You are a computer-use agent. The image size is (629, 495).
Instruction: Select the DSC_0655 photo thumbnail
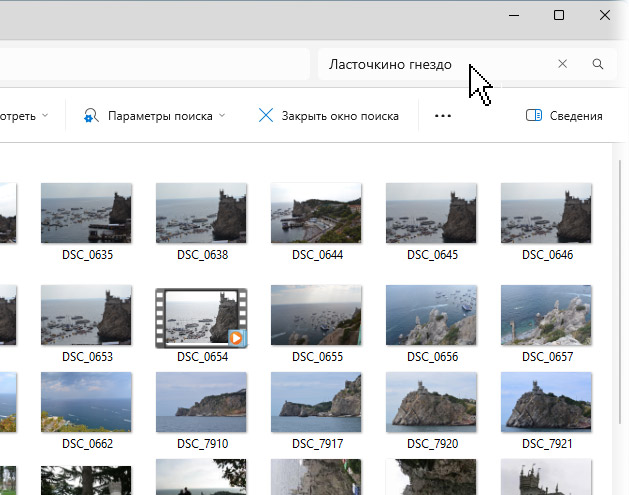316,315
